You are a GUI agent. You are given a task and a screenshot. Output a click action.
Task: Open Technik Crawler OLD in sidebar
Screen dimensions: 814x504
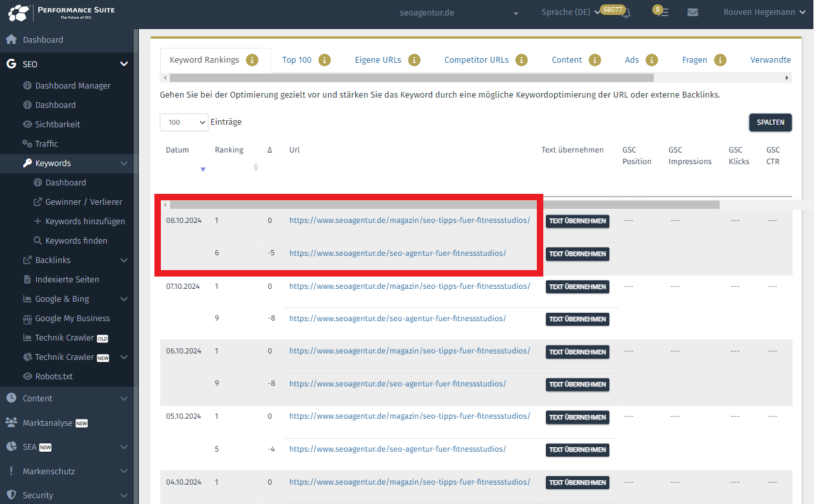coord(72,337)
